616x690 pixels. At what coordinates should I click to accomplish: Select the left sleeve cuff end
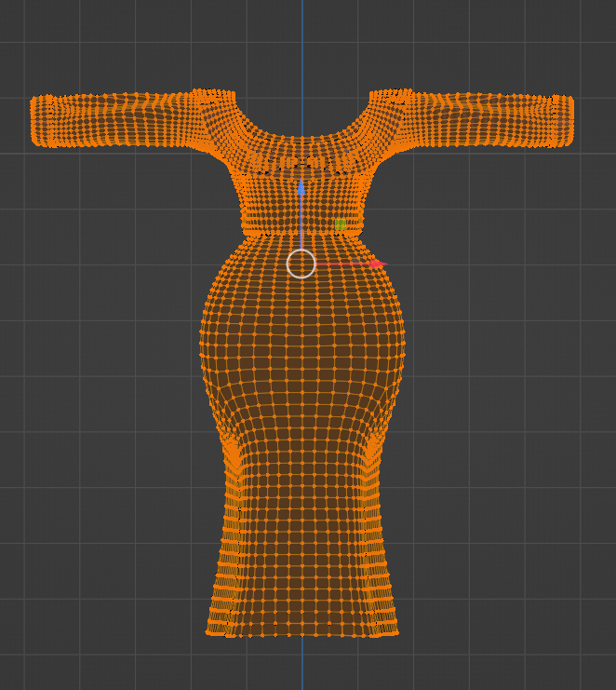click(x=39, y=121)
